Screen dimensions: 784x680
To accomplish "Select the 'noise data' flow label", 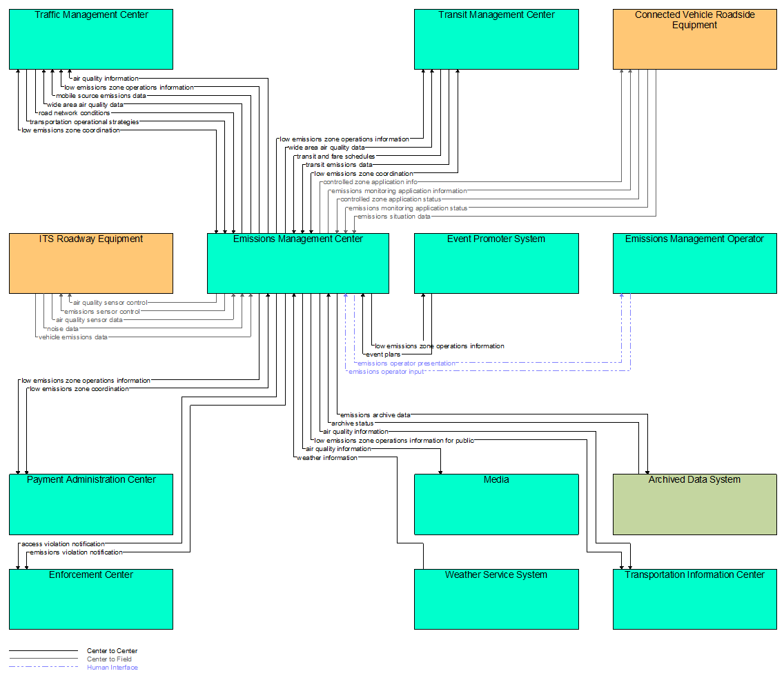I will pyautogui.click(x=63, y=329).
